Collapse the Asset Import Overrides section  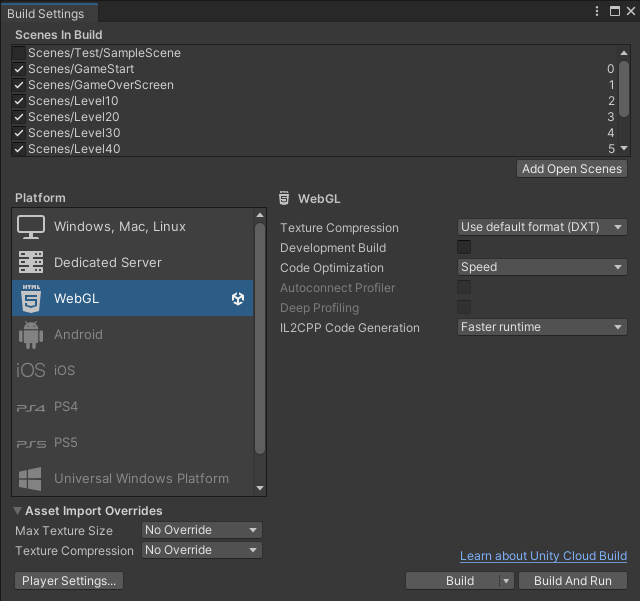(18, 510)
